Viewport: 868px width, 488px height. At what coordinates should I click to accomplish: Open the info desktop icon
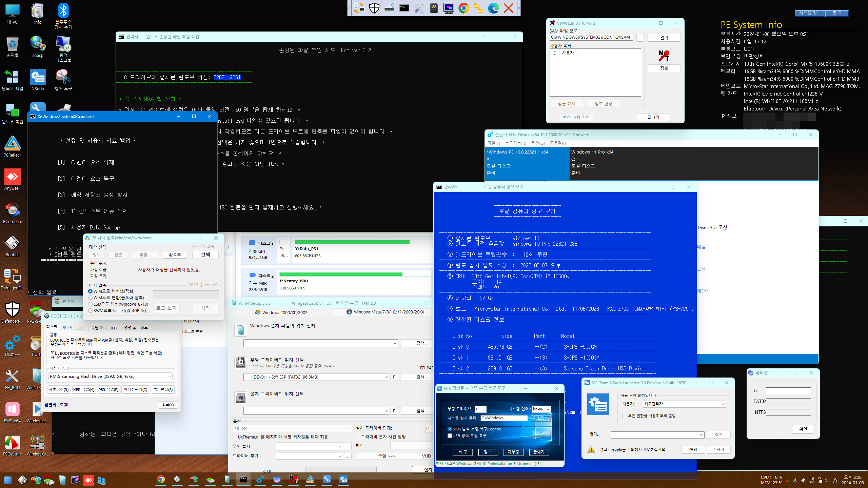pyautogui.click(x=38, y=14)
